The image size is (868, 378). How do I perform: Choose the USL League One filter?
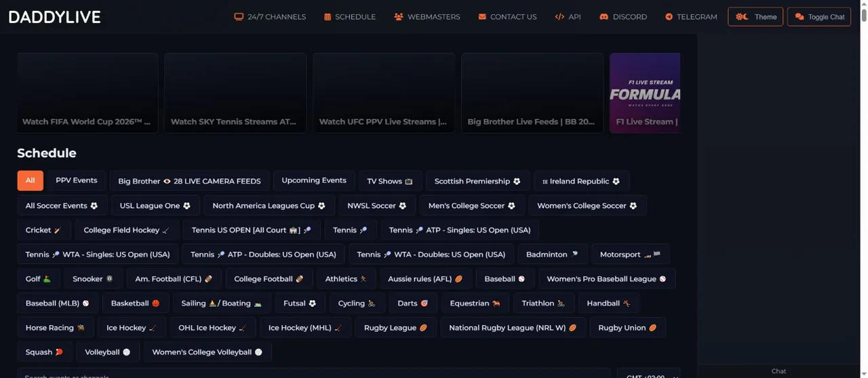[156, 205]
